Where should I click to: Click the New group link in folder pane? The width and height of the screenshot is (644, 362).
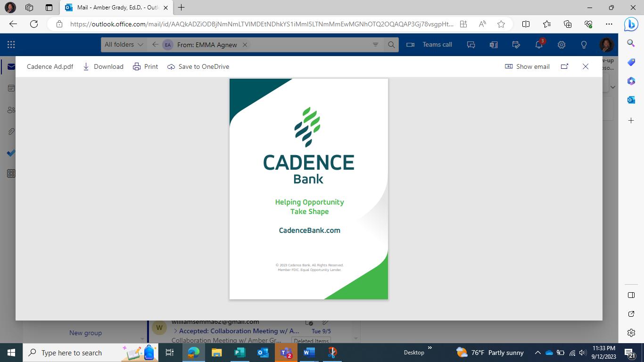[x=85, y=333]
